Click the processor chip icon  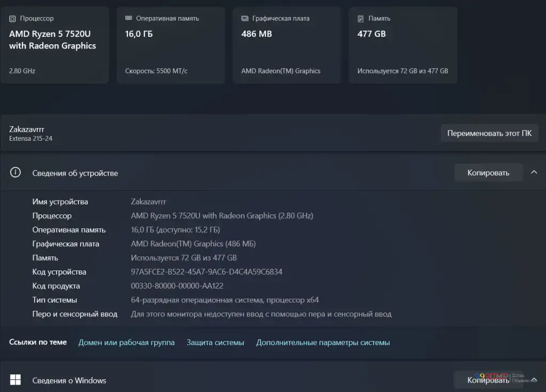[13, 19]
